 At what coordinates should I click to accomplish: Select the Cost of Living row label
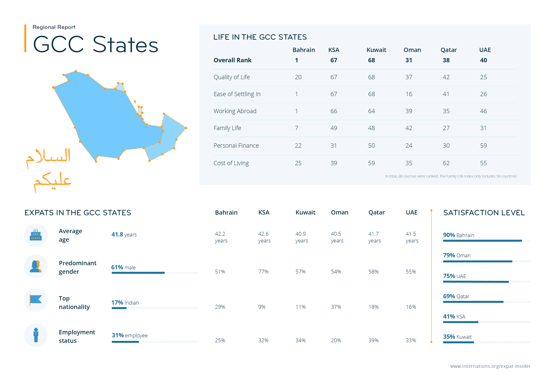(231, 163)
